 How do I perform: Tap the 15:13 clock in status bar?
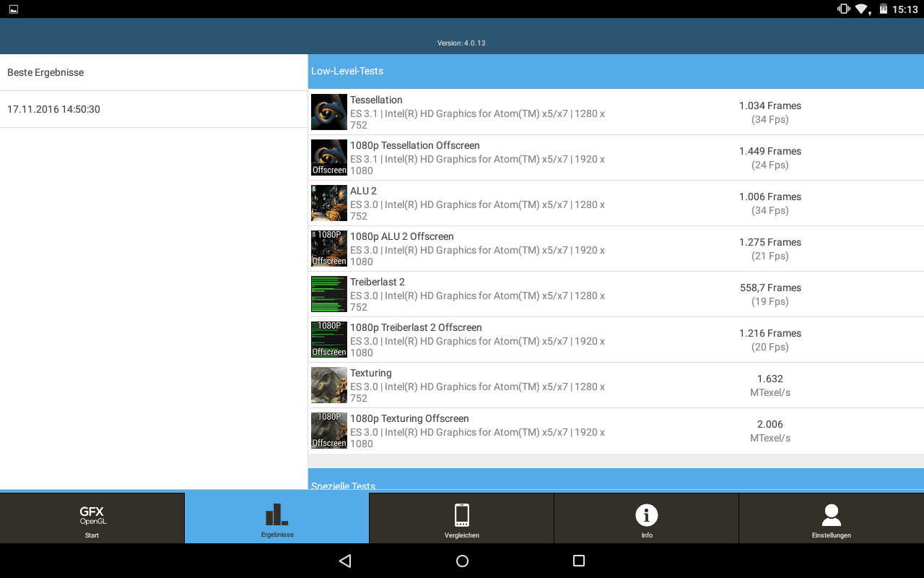tap(905, 9)
